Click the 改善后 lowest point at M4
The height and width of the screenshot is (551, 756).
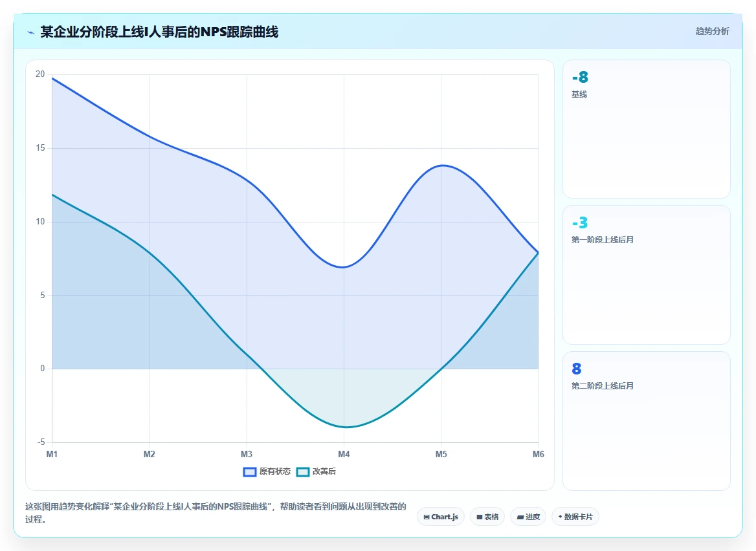coord(344,427)
